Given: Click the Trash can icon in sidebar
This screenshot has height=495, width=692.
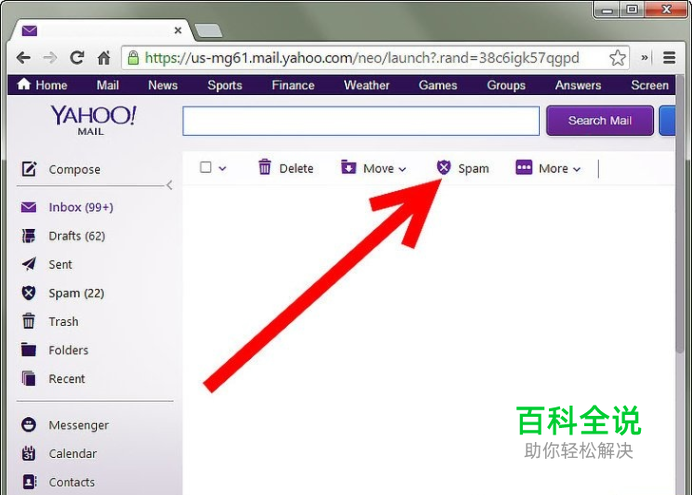Looking at the screenshot, I should coord(29,321).
